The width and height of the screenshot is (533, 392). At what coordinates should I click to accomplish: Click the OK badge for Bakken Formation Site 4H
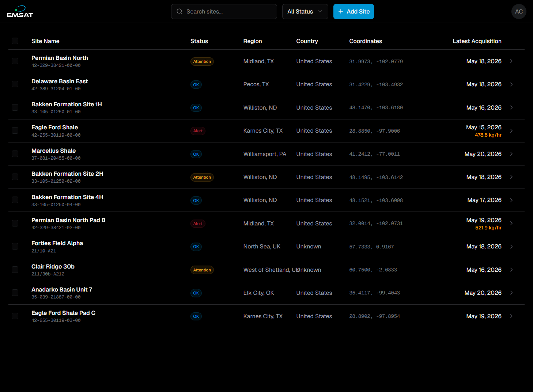tap(196, 201)
